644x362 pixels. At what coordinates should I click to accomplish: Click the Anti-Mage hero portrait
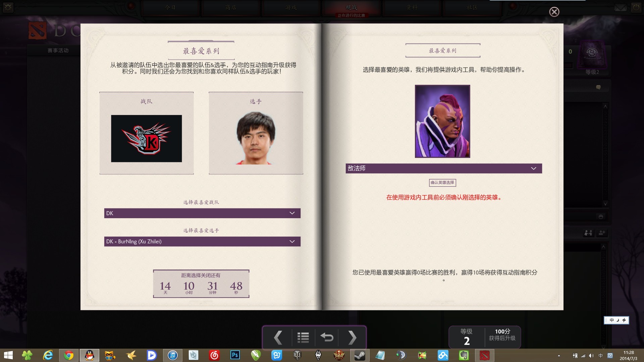[x=442, y=121]
